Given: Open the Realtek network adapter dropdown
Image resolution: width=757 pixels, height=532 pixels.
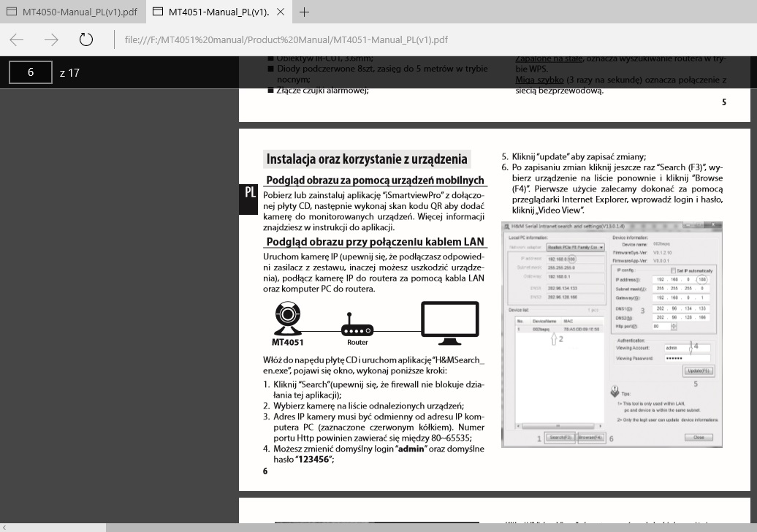Looking at the screenshot, I should click(x=603, y=247).
